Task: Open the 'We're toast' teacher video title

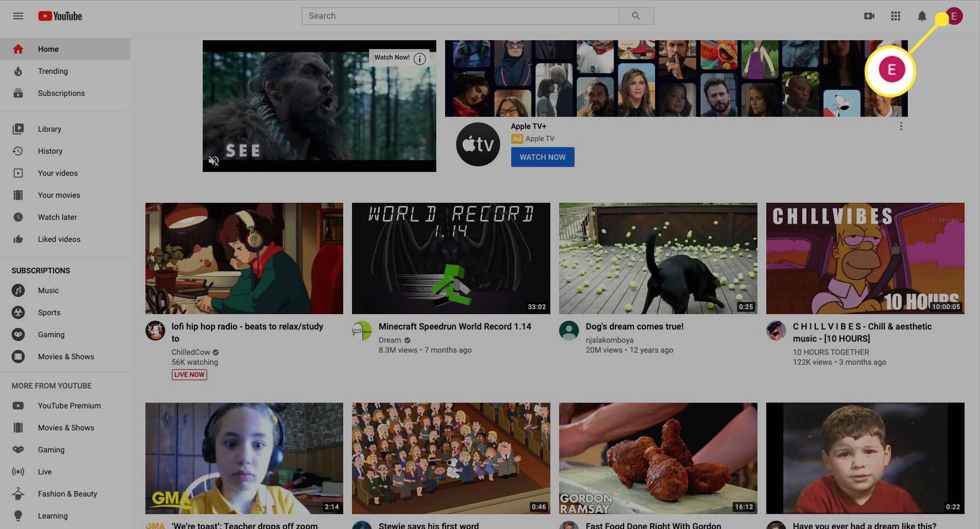Action: 245,526
